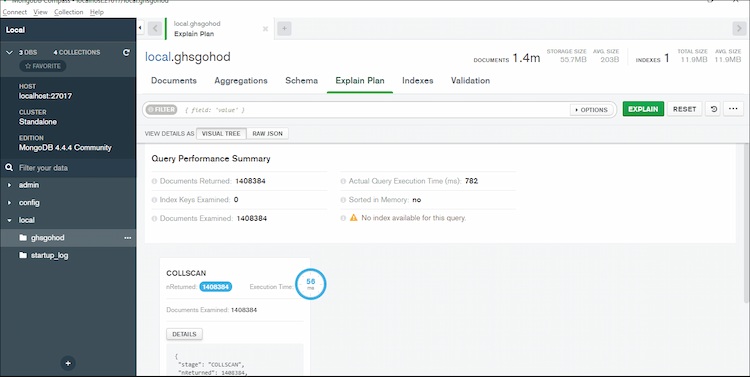Click the sidebar search magnifier icon
Viewport: 750px width, 377px height.
(9, 168)
